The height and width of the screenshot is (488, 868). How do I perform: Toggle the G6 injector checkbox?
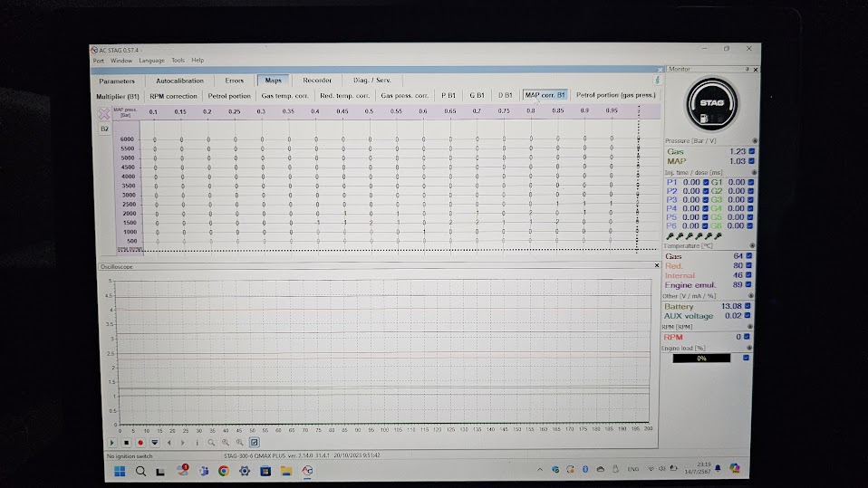coord(750,225)
